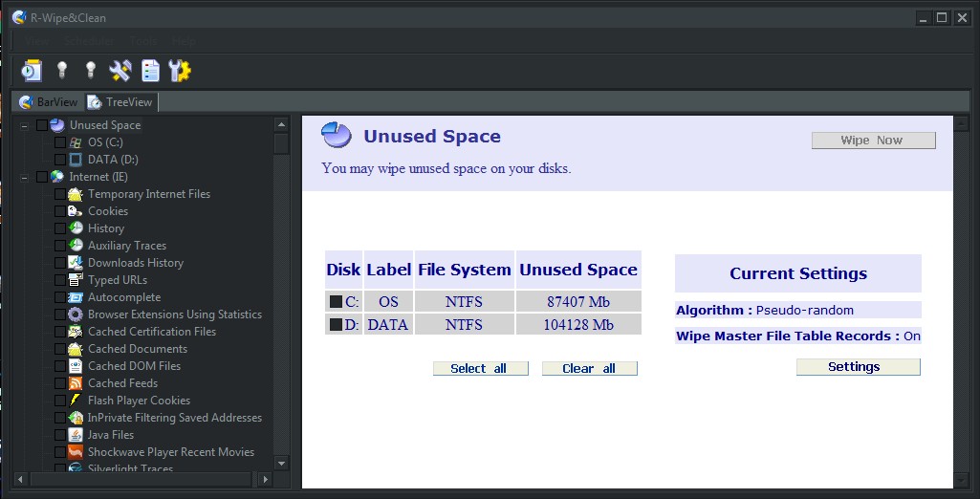Screen dimensions: 980x499
Task: Click the Internet (IE) globe icon
Action: point(57,177)
